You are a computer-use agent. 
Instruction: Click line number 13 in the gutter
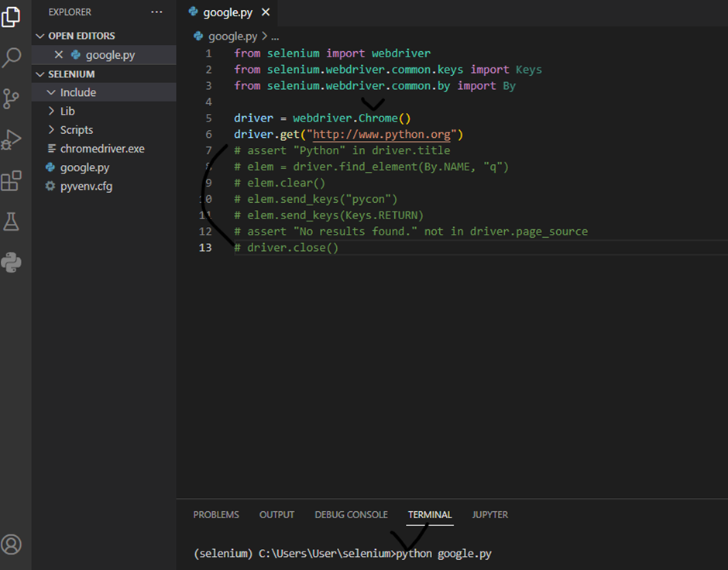tap(205, 248)
